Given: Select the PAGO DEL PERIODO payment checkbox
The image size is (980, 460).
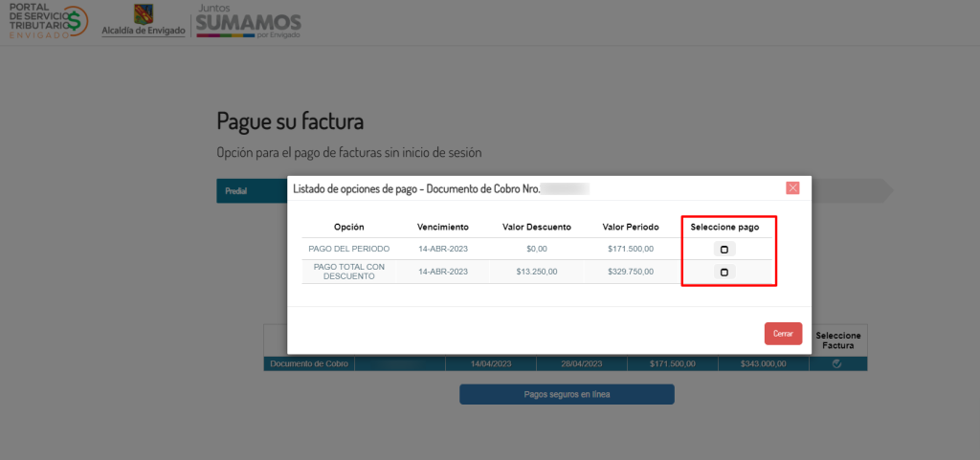Looking at the screenshot, I should coord(724,250).
